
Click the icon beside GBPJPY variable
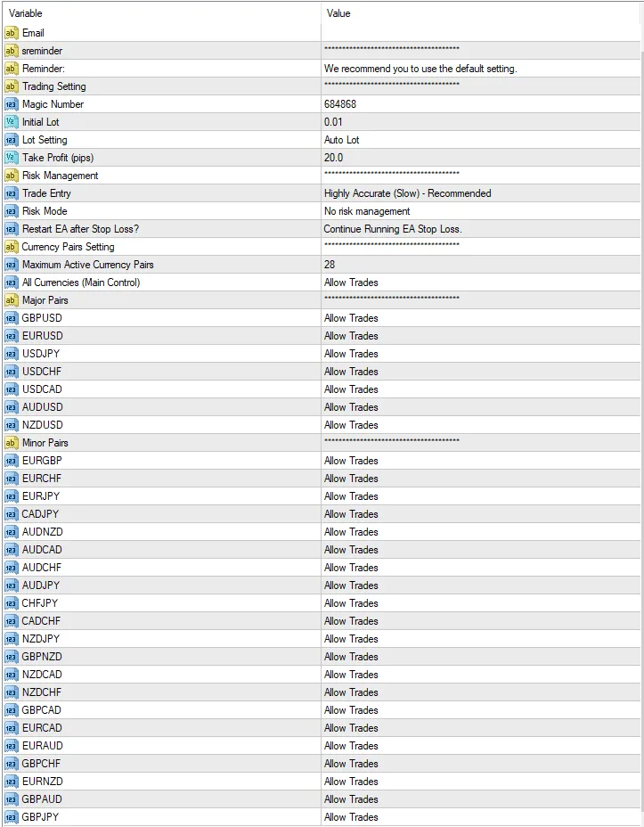click(x=11, y=817)
